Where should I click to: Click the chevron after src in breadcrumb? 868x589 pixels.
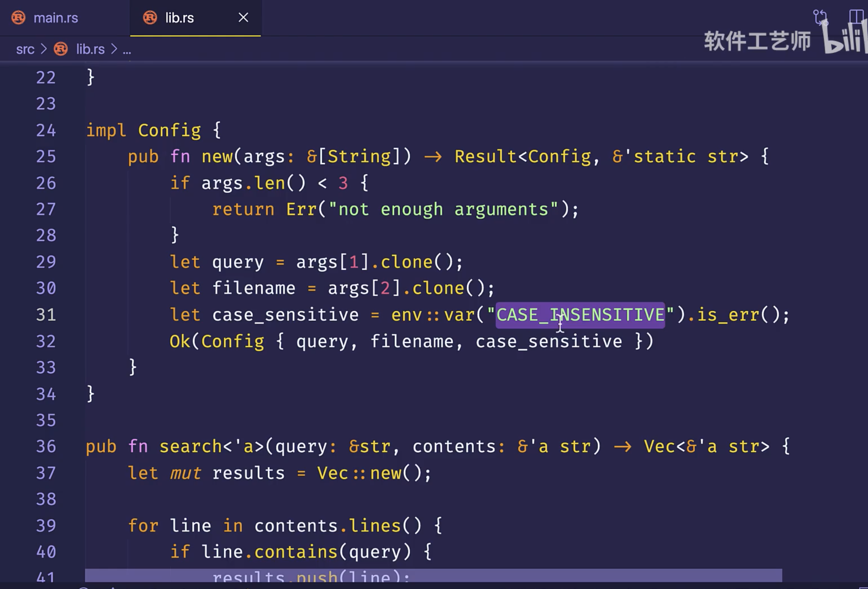(x=44, y=49)
